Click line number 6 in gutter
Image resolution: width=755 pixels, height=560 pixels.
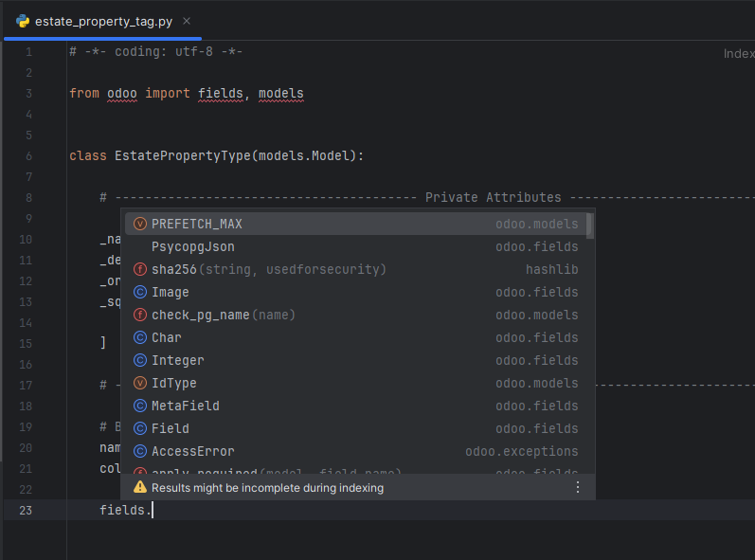(28, 156)
